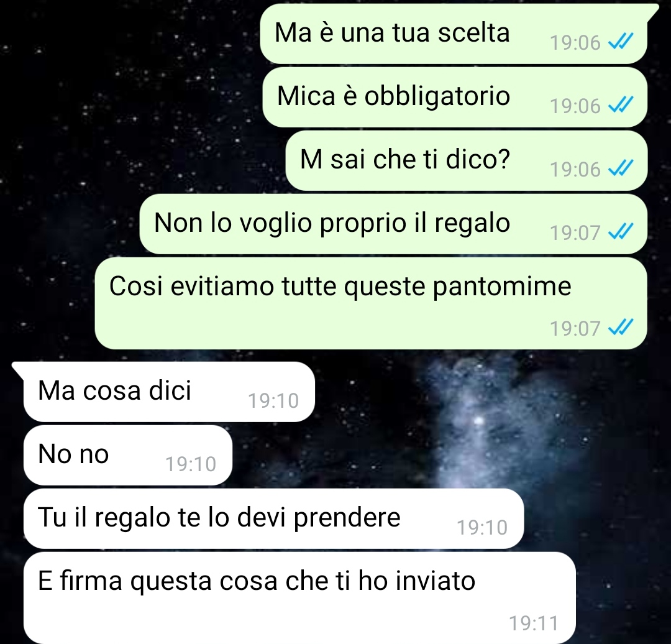
Task: Click 19:06 timestamp on 'Mica è obbligatorio'
Action: coord(575,106)
